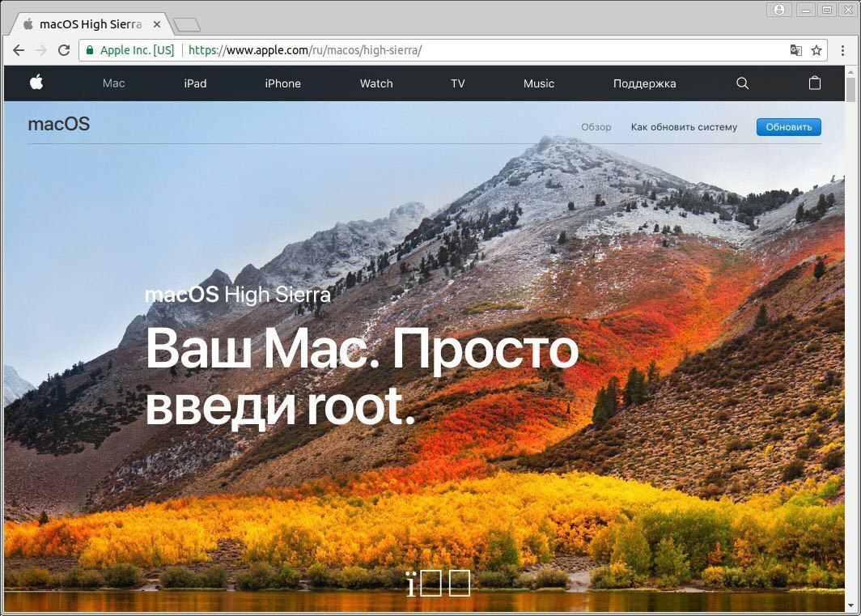Click the browser back arrow
Viewport: 861px width, 616px height.
tap(19, 50)
